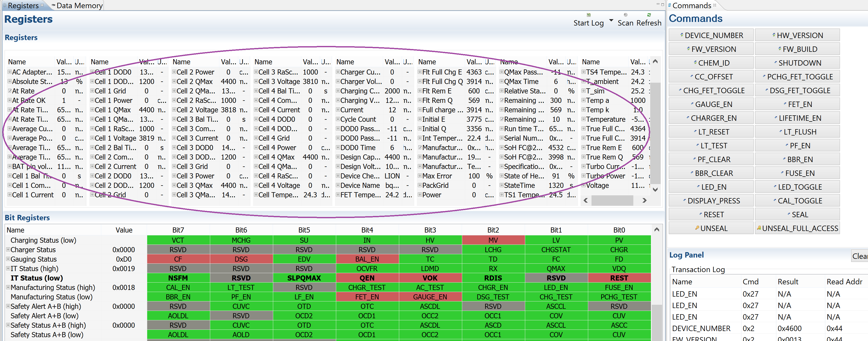The image size is (868, 341).
Task: Send the FW_VERSION command
Action: [711, 49]
